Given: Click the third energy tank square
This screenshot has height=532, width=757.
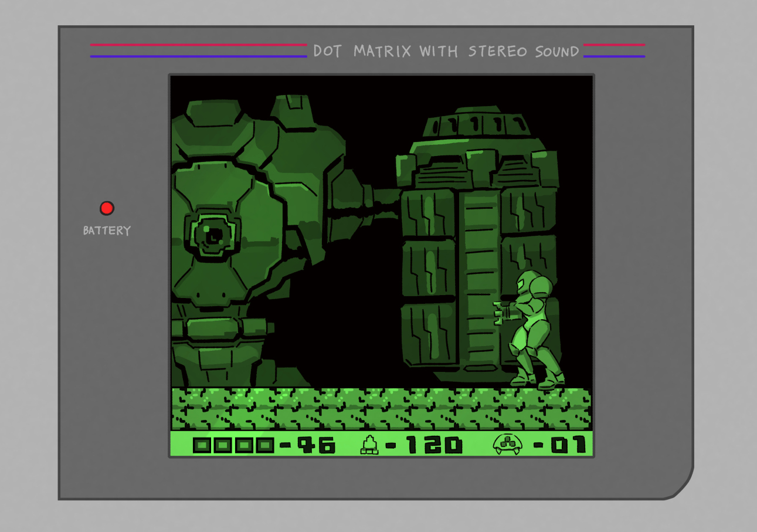Looking at the screenshot, I should pyautogui.click(x=245, y=446).
